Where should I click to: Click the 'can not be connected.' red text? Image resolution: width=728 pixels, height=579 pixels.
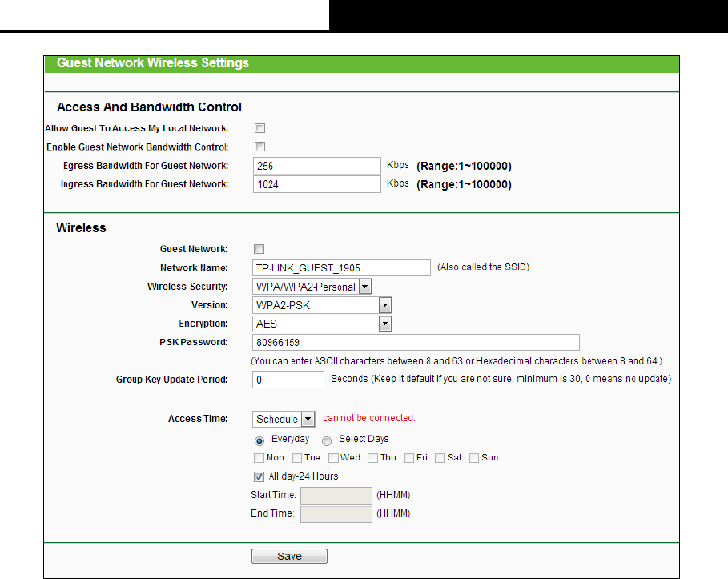point(369,418)
